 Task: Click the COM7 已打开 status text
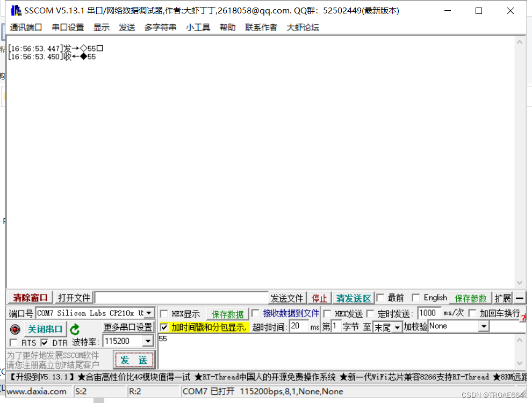pyautogui.click(x=263, y=392)
